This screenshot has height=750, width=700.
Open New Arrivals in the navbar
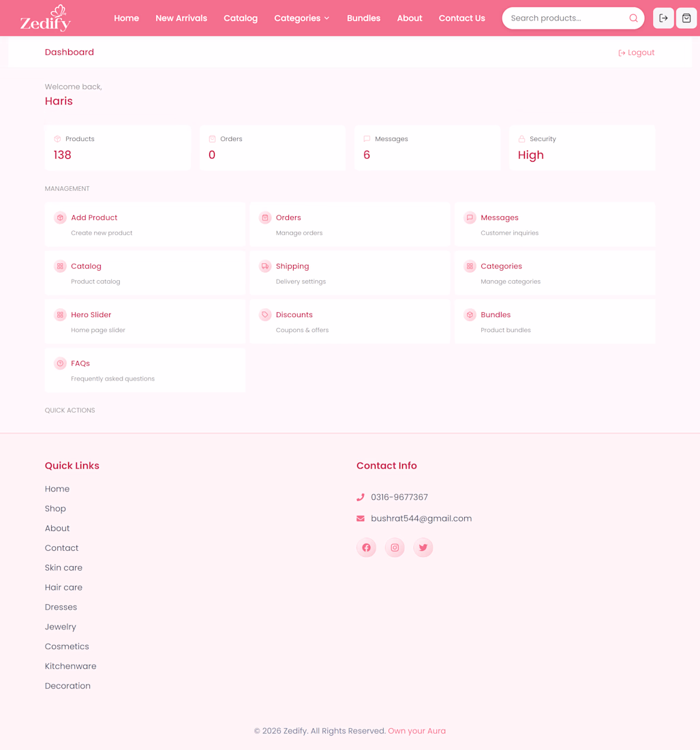(x=181, y=18)
